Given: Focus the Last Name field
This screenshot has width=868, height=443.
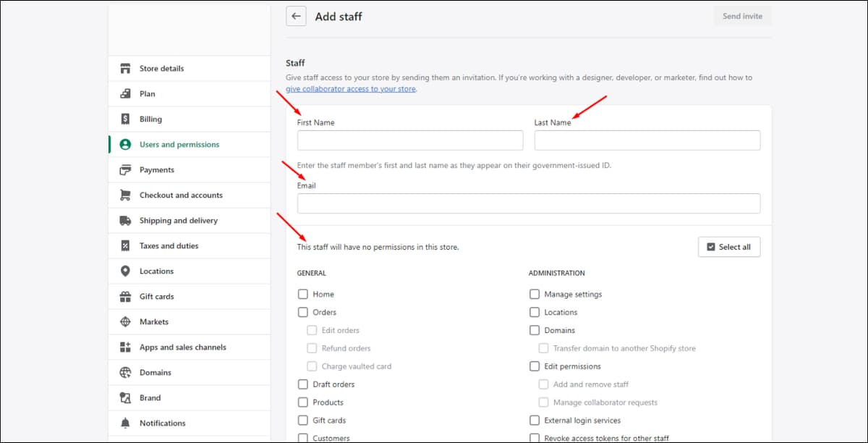Looking at the screenshot, I should pyautogui.click(x=647, y=140).
